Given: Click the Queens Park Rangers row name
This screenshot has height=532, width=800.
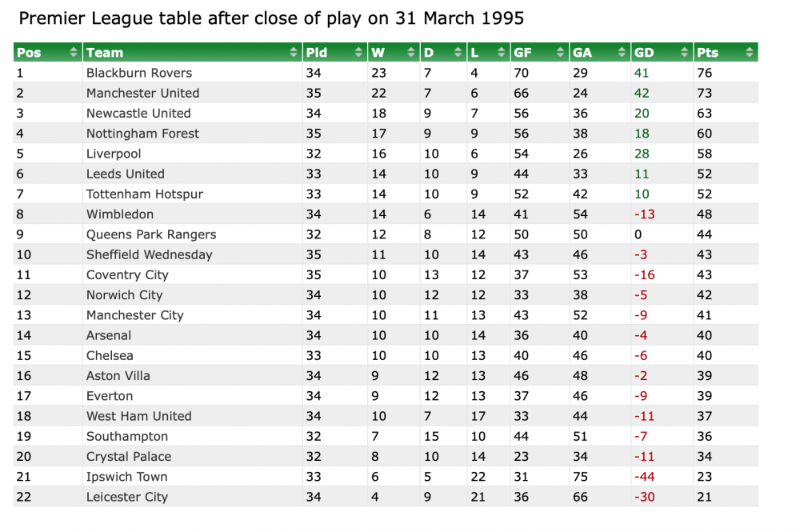Looking at the screenshot, I should [151, 234].
